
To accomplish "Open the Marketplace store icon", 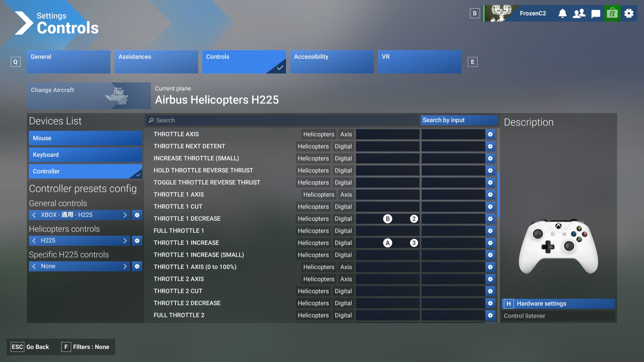I will pyautogui.click(x=612, y=13).
